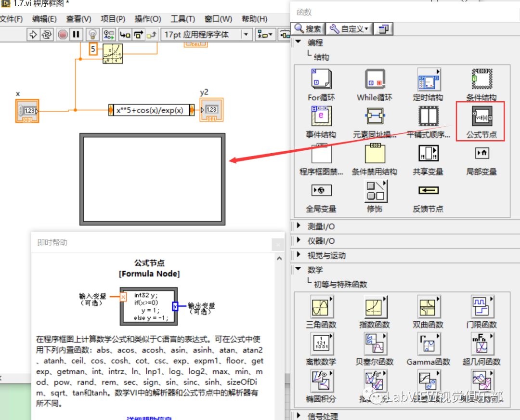Select the 反馈节点 palette icon
The width and height of the screenshot is (520, 420).
click(x=428, y=190)
